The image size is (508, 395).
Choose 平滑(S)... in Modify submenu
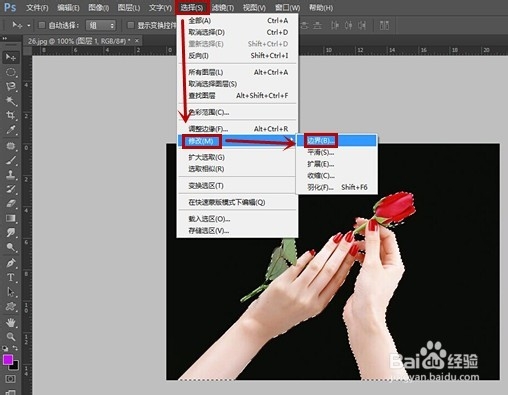337,152
